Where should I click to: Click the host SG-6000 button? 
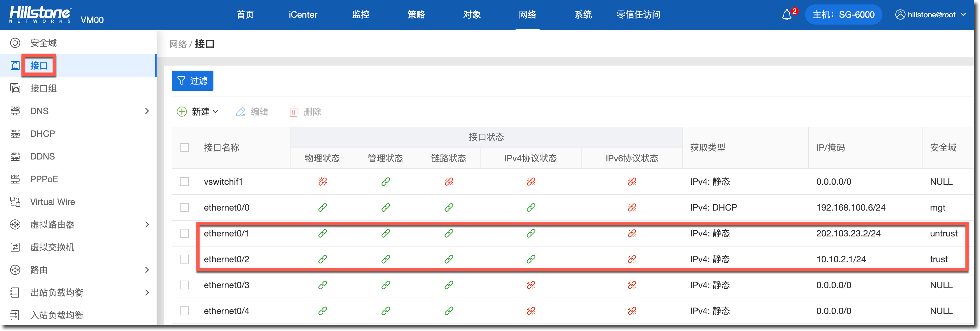[x=843, y=15]
